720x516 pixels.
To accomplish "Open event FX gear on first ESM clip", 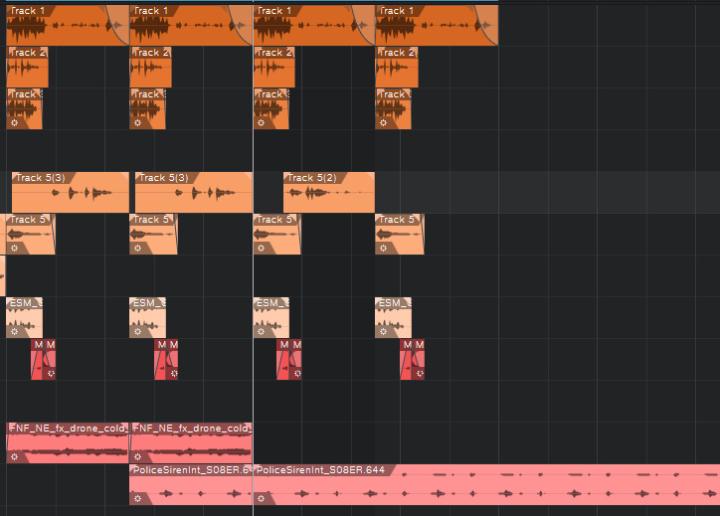I will tap(14, 331).
